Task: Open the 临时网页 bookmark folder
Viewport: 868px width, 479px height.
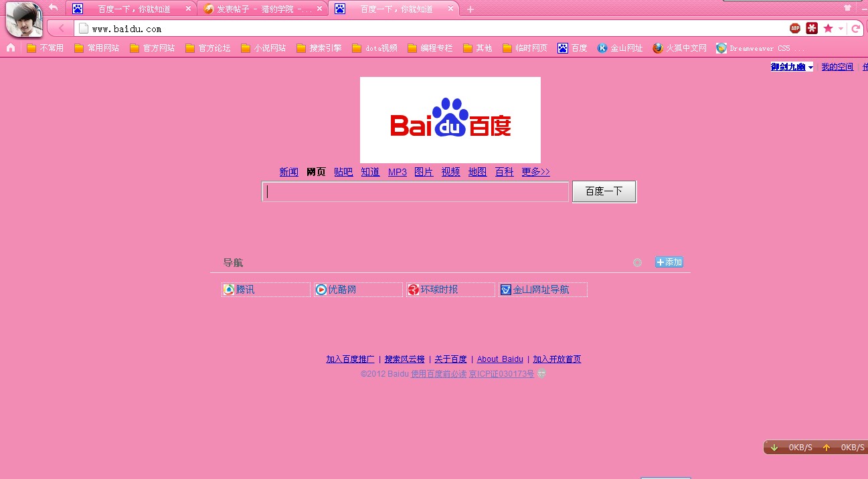Action: pyautogui.click(x=525, y=48)
